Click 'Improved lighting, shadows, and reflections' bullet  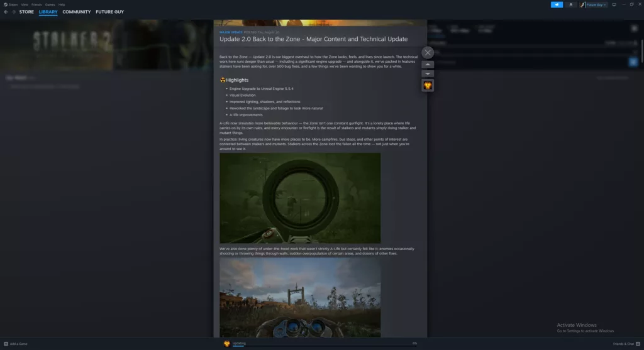265,102
